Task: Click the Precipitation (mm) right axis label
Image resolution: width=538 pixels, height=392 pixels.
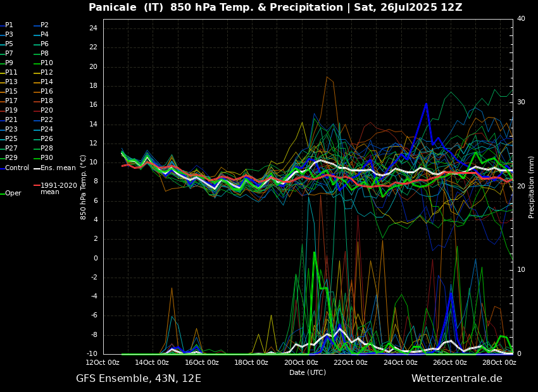Action: pos(532,187)
